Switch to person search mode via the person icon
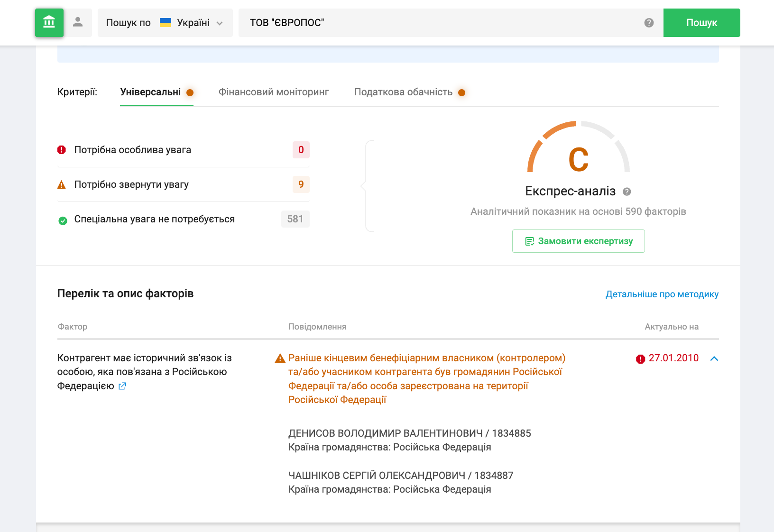This screenshot has height=532, width=774. click(78, 22)
